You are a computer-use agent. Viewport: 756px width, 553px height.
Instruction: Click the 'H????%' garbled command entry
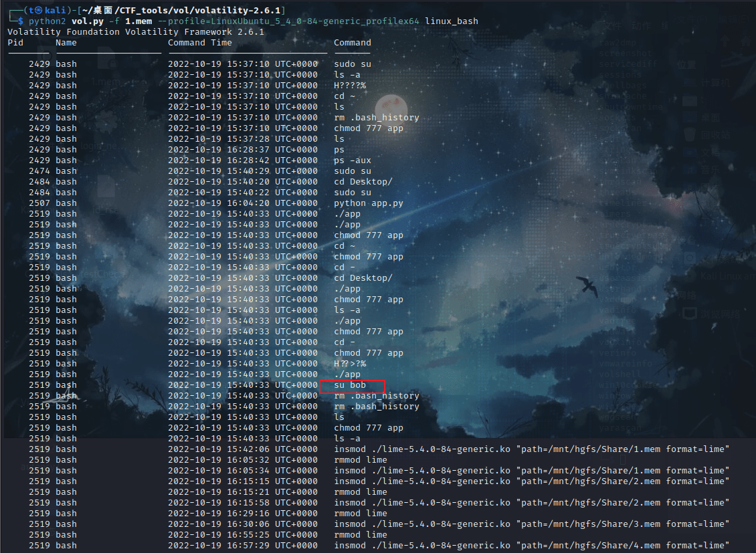tap(350, 86)
